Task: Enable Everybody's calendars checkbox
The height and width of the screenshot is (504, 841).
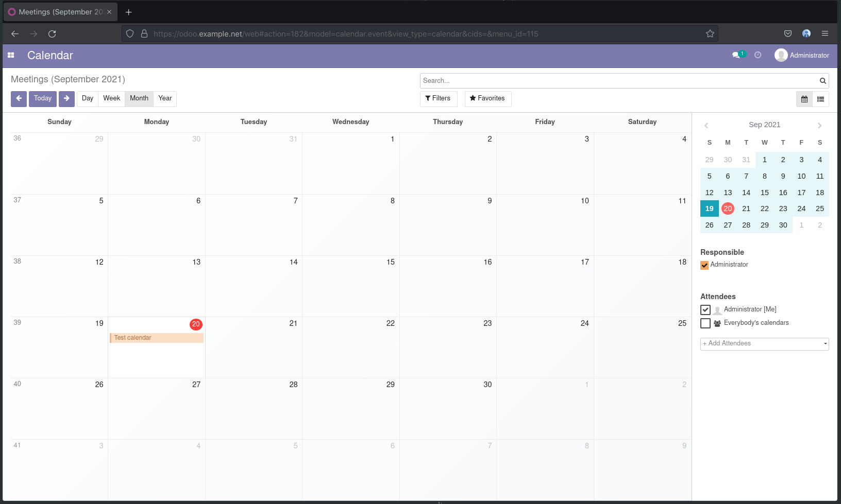Action: pos(705,323)
